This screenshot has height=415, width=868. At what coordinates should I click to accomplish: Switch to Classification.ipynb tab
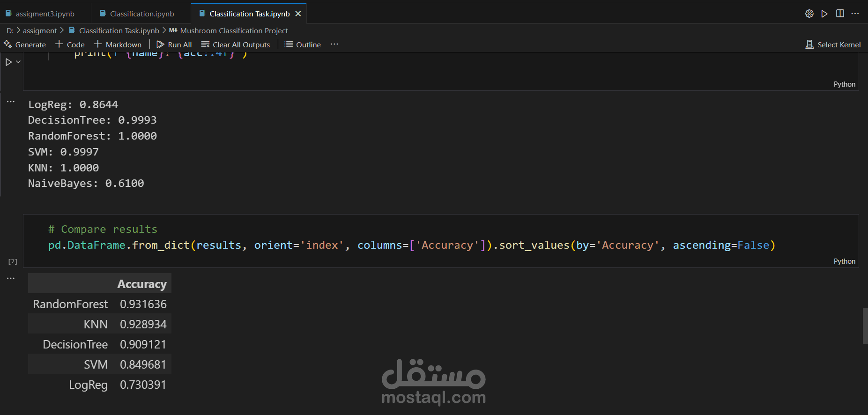point(142,14)
